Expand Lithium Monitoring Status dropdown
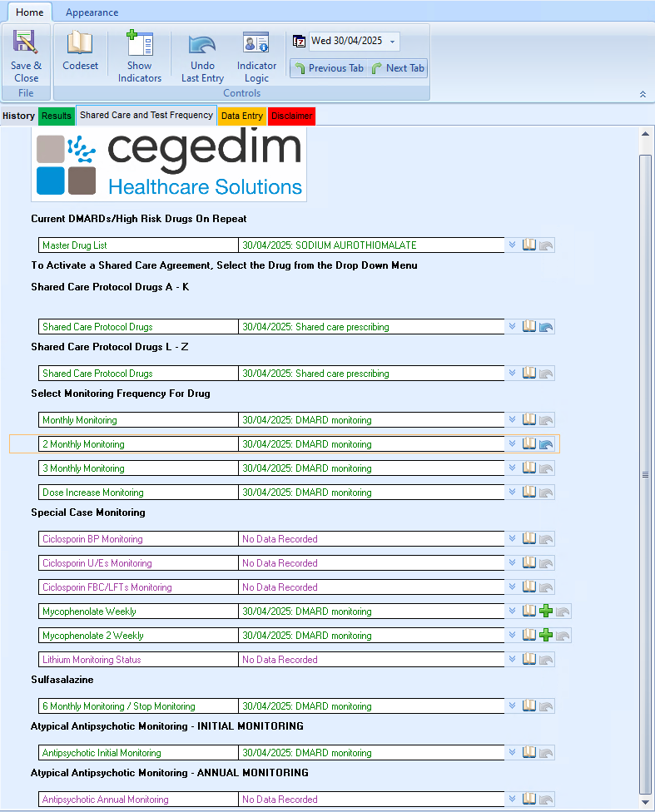This screenshot has width=655, height=812. [512, 659]
